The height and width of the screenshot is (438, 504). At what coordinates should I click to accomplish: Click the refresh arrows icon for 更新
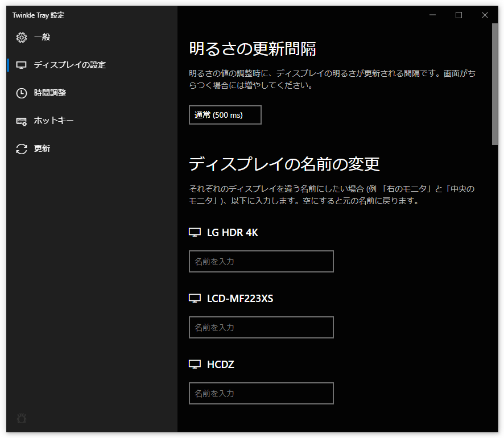[22, 149]
